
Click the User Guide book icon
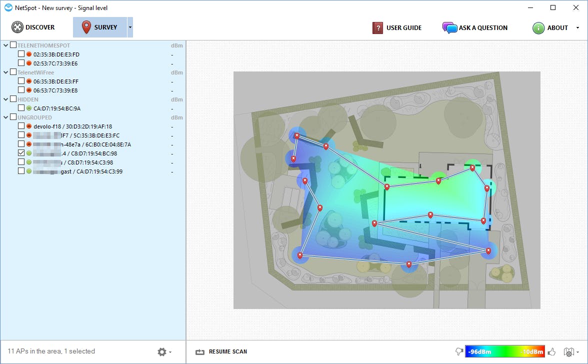tap(377, 27)
